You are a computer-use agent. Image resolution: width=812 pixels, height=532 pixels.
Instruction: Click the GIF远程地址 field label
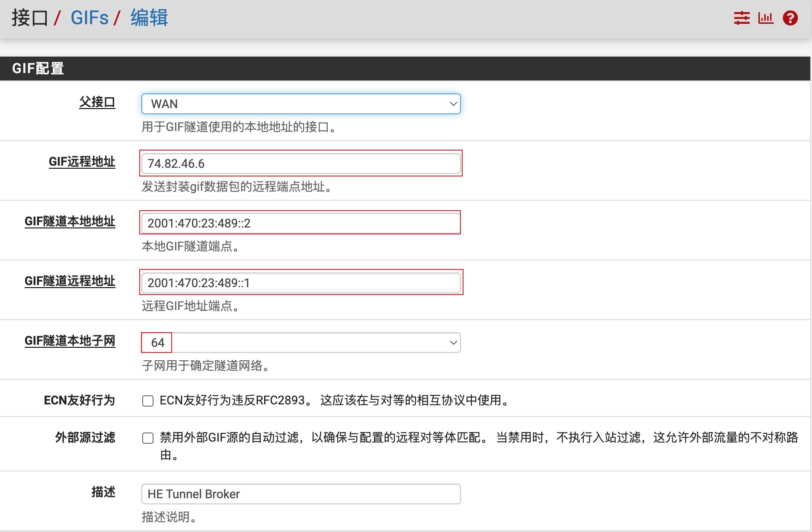(x=82, y=162)
